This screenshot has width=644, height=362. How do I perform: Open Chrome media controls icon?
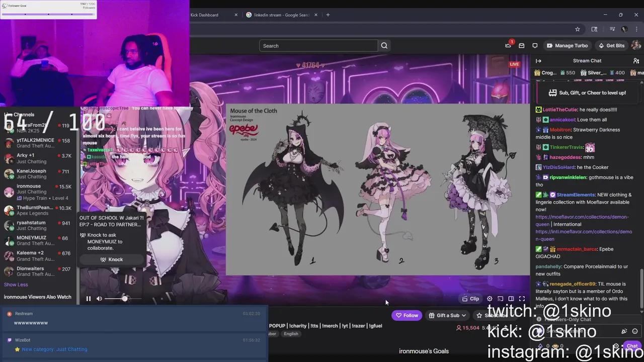pyautogui.click(x=612, y=29)
